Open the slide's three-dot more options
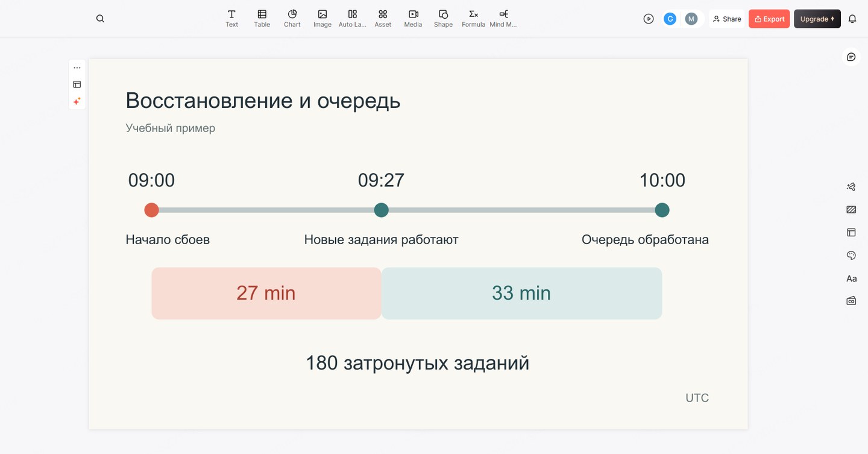Viewport: 868px width, 454px height. pyautogui.click(x=77, y=68)
